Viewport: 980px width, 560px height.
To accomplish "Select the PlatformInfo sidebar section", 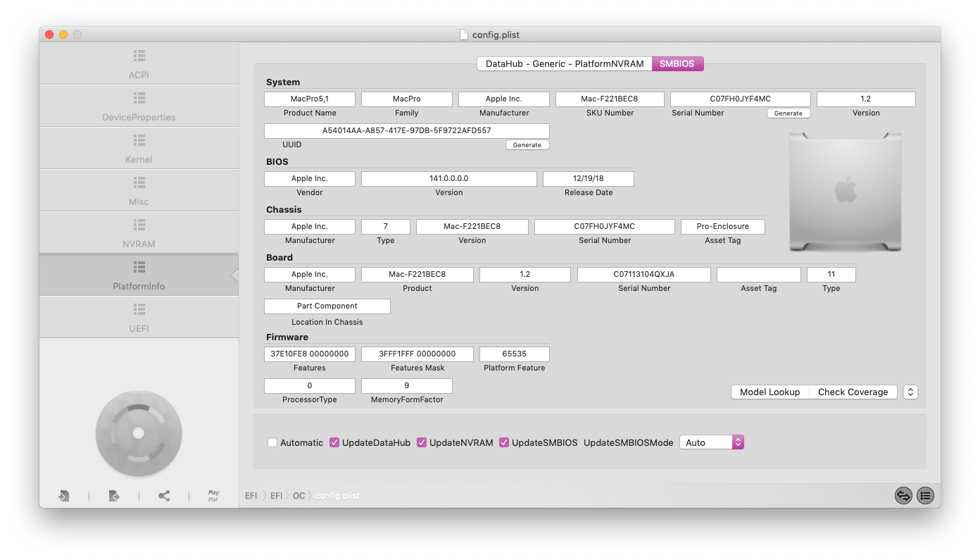I will click(x=139, y=275).
